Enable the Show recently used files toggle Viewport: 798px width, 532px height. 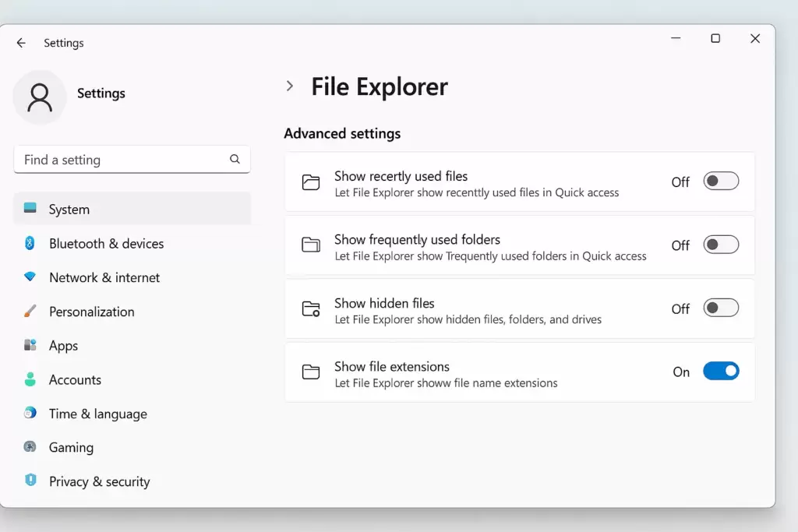(x=721, y=181)
